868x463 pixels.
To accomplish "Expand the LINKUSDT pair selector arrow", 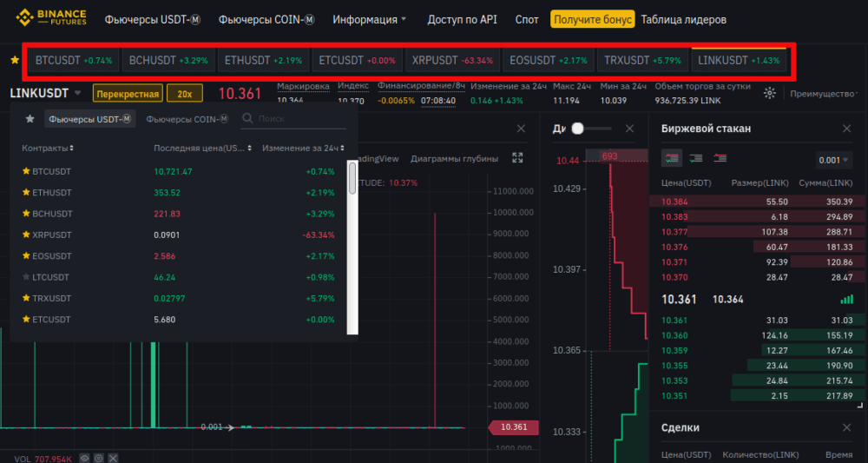I will coord(77,93).
